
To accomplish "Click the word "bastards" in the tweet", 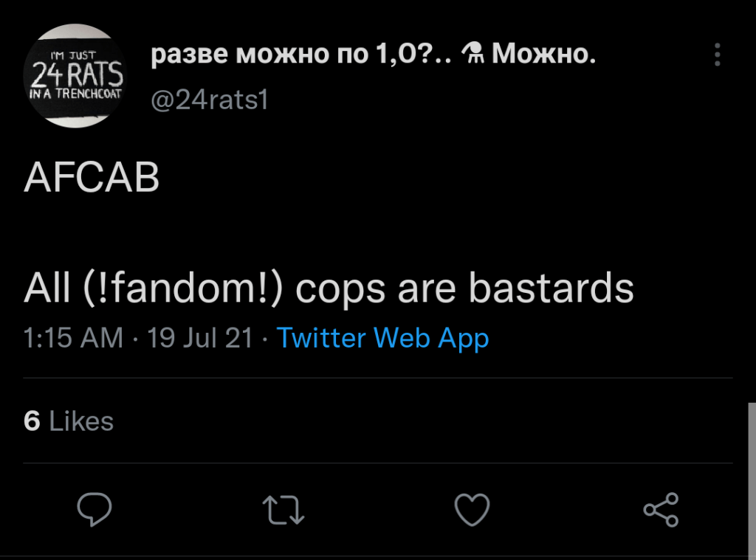I will click(x=551, y=289).
